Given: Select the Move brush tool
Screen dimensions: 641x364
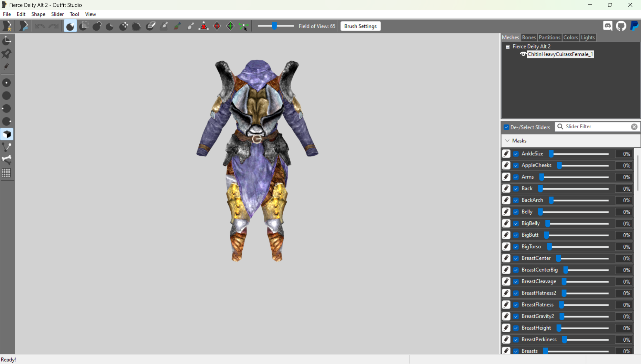Looking at the screenshot, I should (123, 26).
